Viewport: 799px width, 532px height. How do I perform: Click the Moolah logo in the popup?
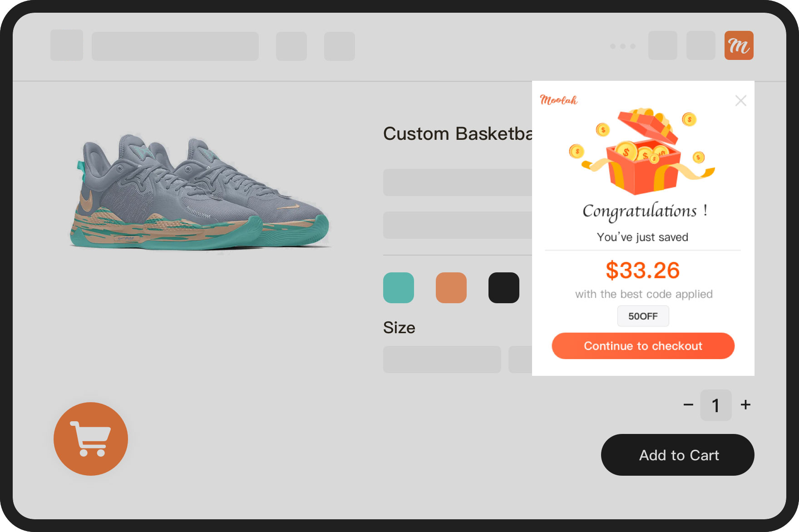558,100
